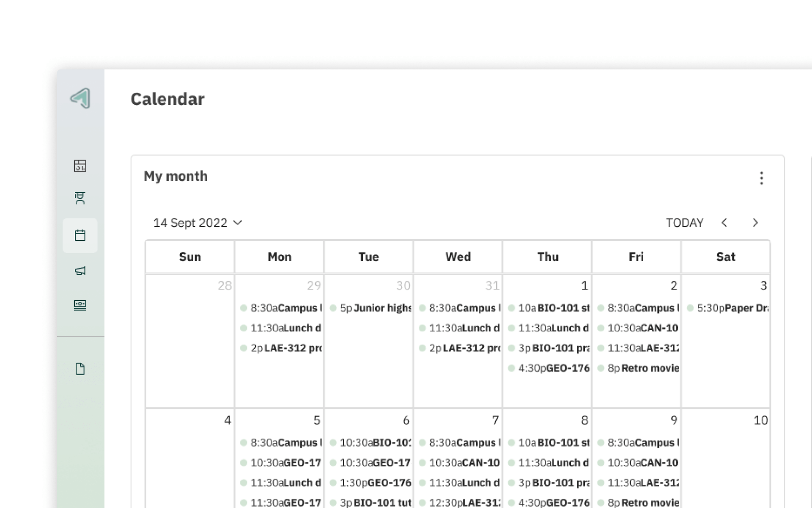Click the Calendar page heading

pos(167,99)
